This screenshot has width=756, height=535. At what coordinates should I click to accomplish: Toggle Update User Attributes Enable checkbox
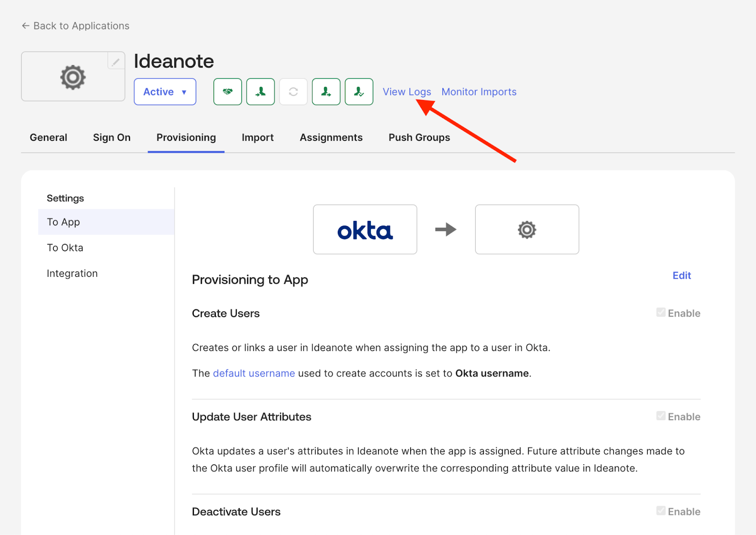coord(661,416)
